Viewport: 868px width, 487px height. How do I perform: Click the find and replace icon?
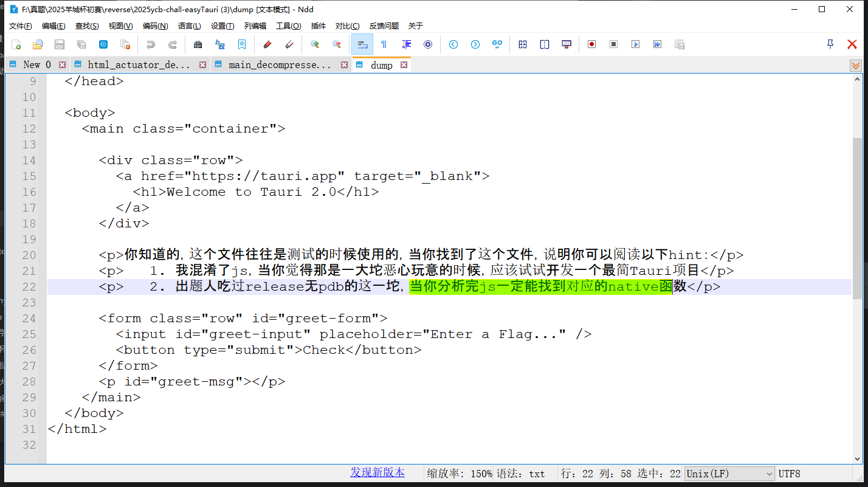pyautogui.click(x=220, y=44)
